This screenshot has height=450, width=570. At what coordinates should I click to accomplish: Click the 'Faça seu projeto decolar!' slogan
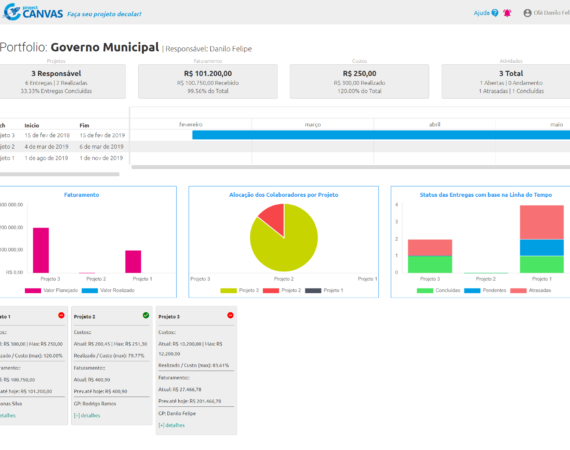104,14
